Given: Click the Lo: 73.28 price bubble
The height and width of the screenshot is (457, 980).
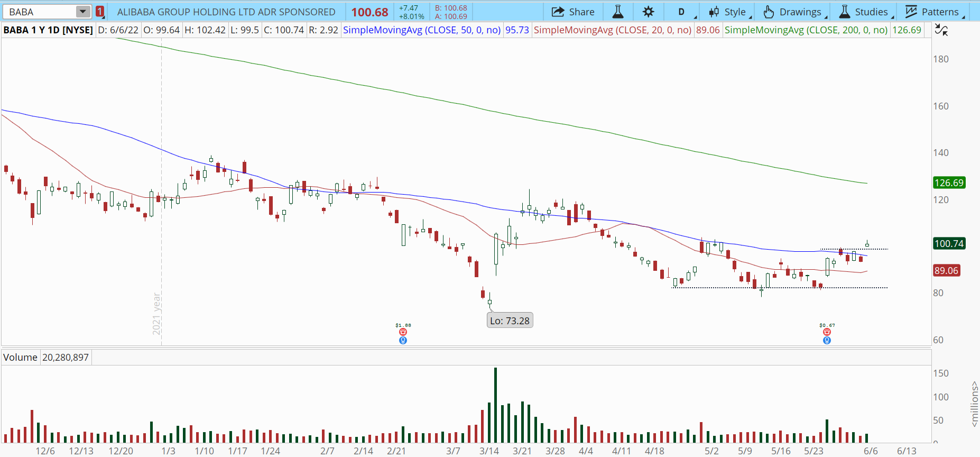Looking at the screenshot, I should coord(510,321).
